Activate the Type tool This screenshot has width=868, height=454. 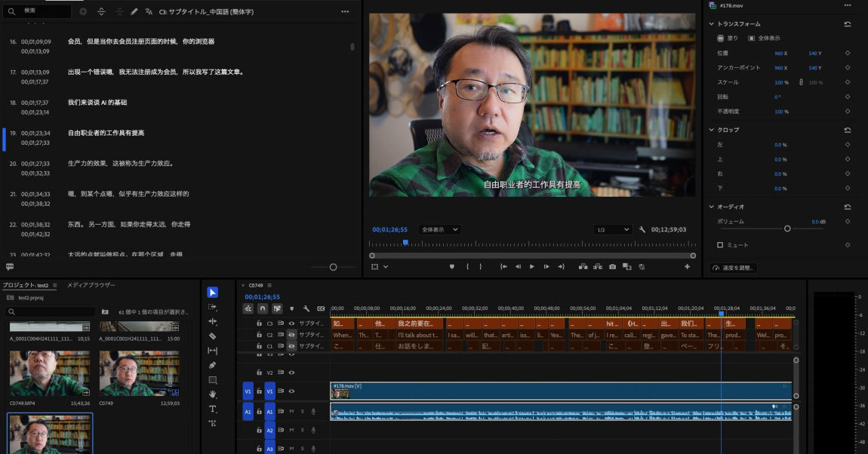[x=212, y=408]
